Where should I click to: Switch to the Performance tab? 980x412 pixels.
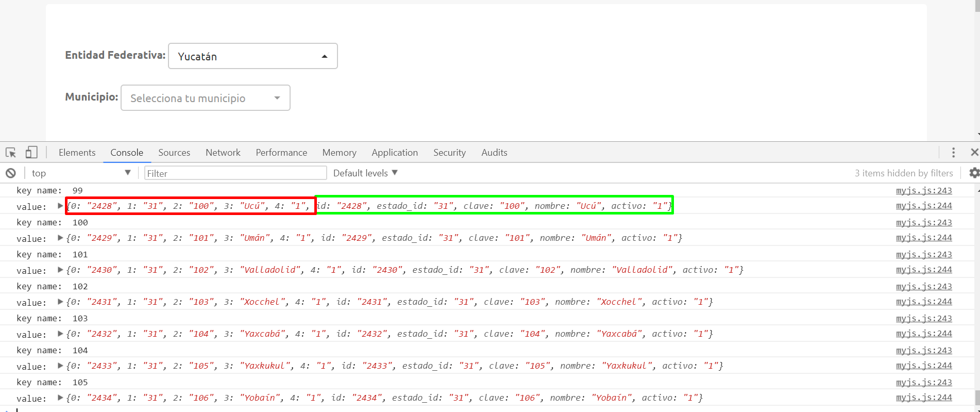pyautogui.click(x=281, y=153)
